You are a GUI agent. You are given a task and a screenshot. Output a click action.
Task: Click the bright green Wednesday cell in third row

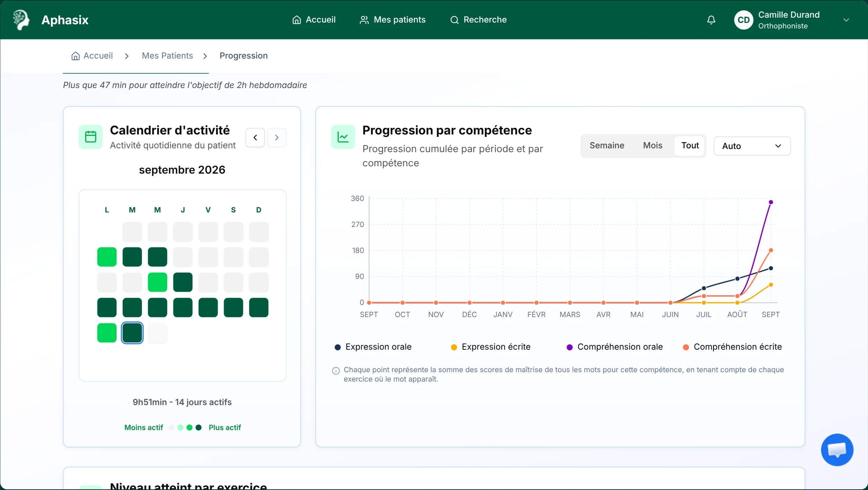click(x=157, y=282)
